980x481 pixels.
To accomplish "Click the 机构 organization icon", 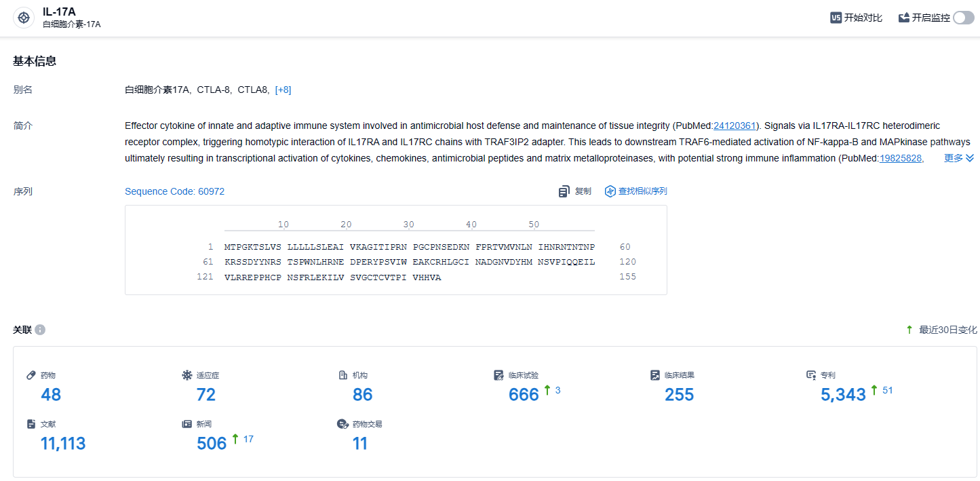I will pos(343,375).
